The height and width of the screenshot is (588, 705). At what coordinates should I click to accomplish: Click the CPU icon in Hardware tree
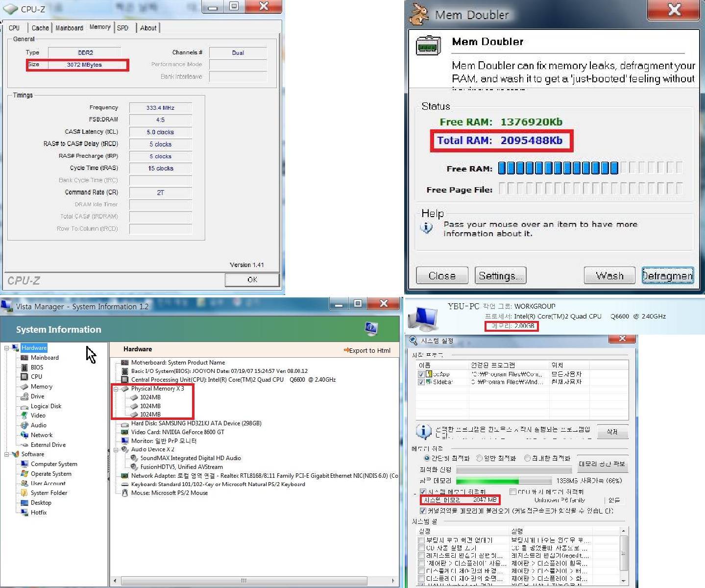click(24, 376)
